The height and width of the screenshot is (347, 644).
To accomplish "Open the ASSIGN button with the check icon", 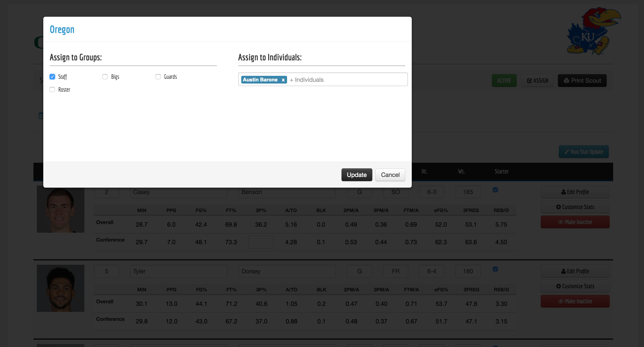I will coord(537,81).
